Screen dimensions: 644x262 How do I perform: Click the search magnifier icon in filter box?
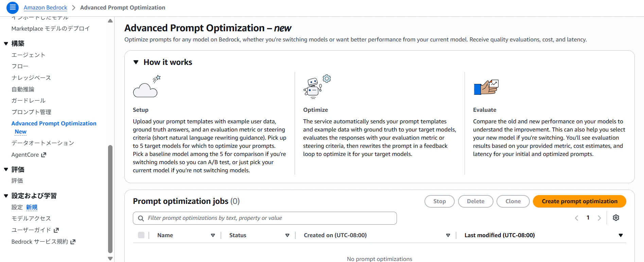point(141,218)
